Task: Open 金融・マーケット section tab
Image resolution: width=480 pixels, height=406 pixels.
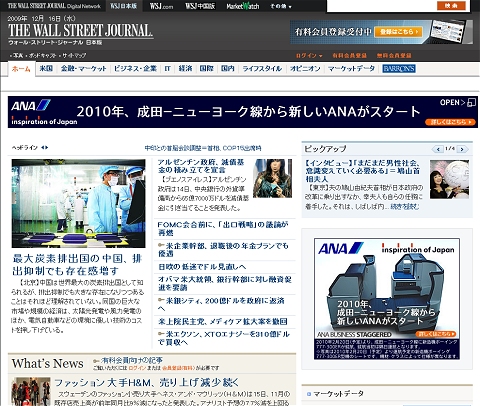Action: point(83,69)
